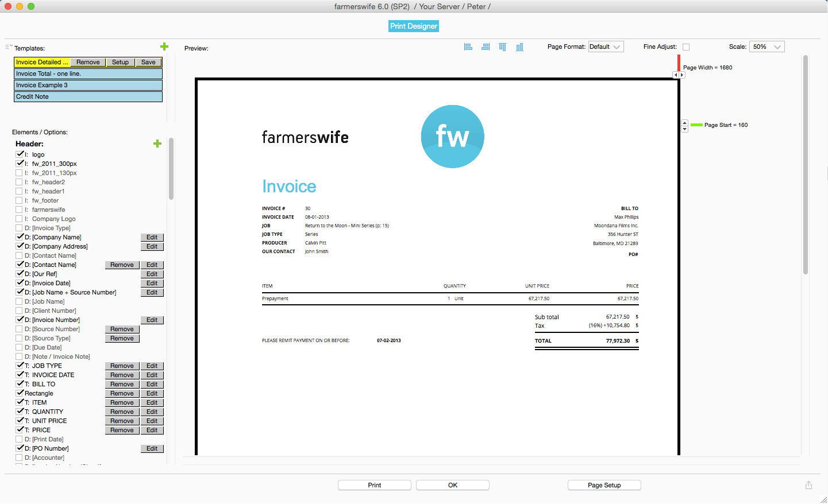Image resolution: width=828 pixels, height=504 pixels.
Task: Click the Elements list scrollbar thumb
Action: click(171, 169)
